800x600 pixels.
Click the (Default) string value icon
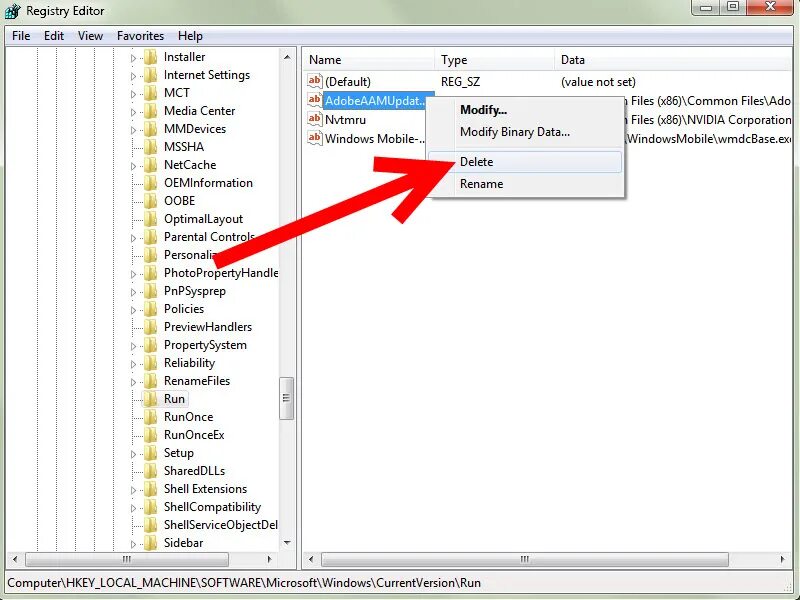coord(314,81)
